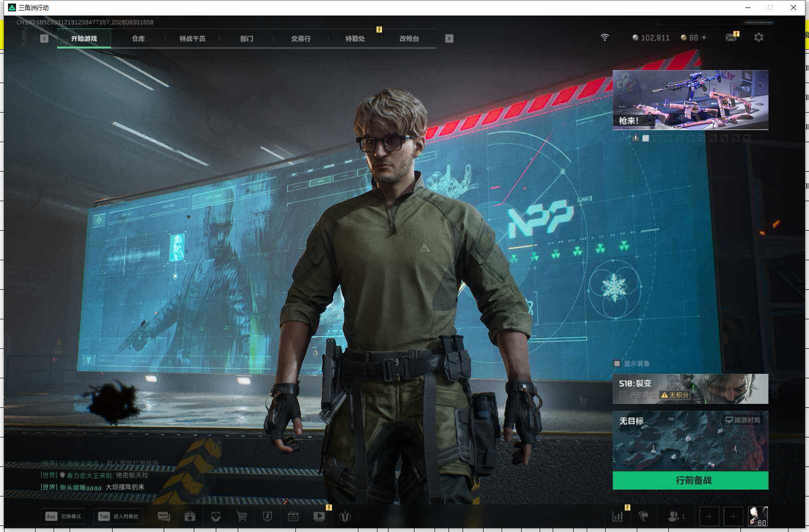809x532 pixels.
Task: Open the S10:裂变 season banner
Action: (690, 389)
